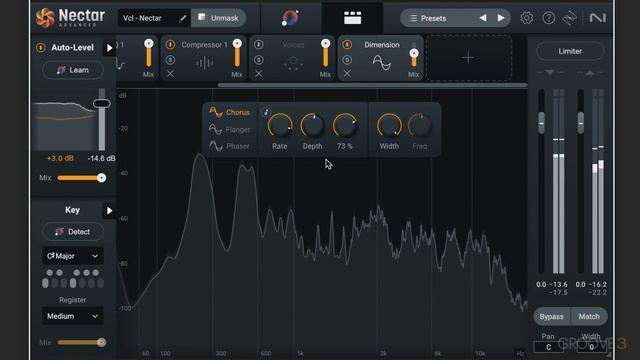Click the 73 % feedback knob
This screenshot has width=640, height=360.
345,126
